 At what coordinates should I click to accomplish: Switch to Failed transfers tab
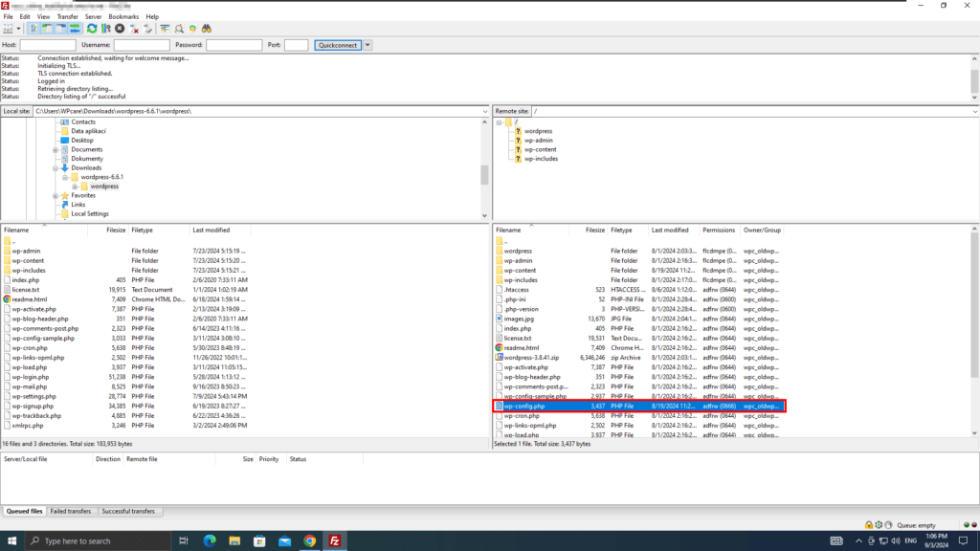[x=71, y=511]
